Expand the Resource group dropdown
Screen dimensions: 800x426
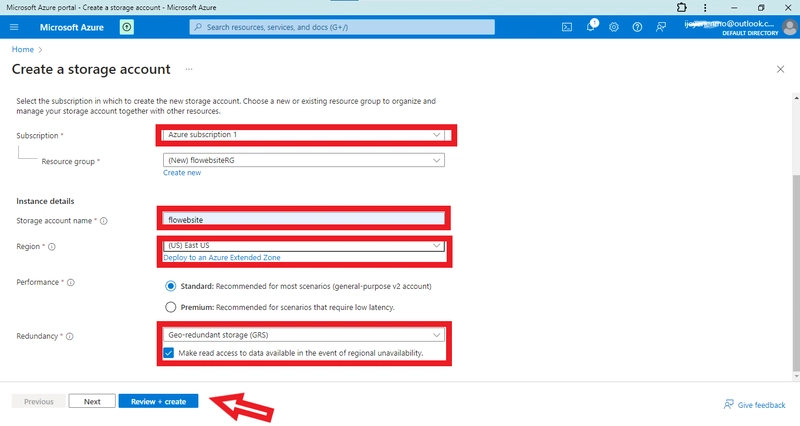coord(304,160)
